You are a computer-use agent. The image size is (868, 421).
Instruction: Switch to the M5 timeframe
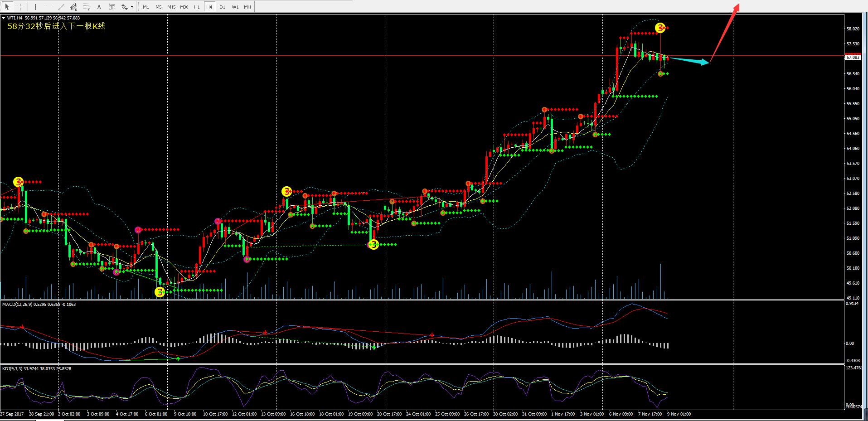click(x=159, y=7)
